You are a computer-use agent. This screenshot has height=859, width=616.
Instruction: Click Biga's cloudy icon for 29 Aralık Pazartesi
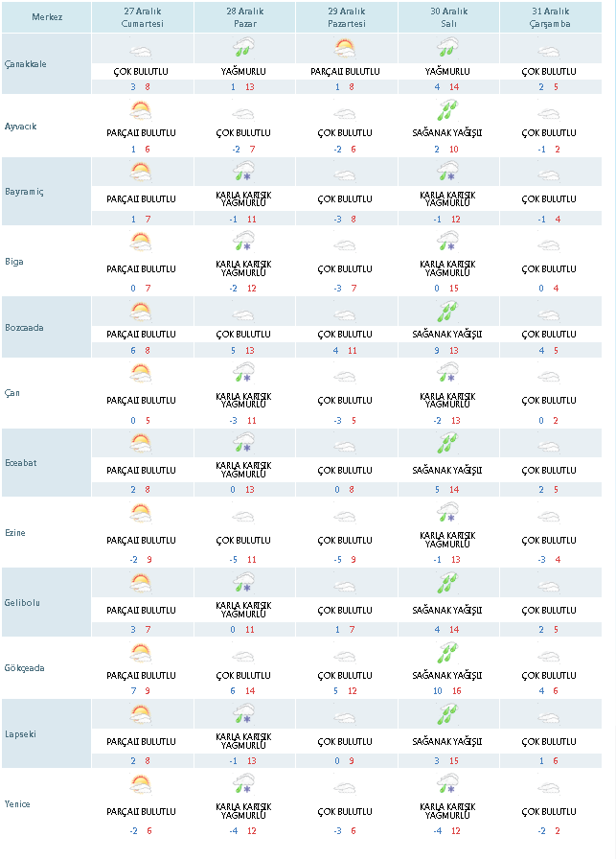pyautogui.click(x=345, y=245)
